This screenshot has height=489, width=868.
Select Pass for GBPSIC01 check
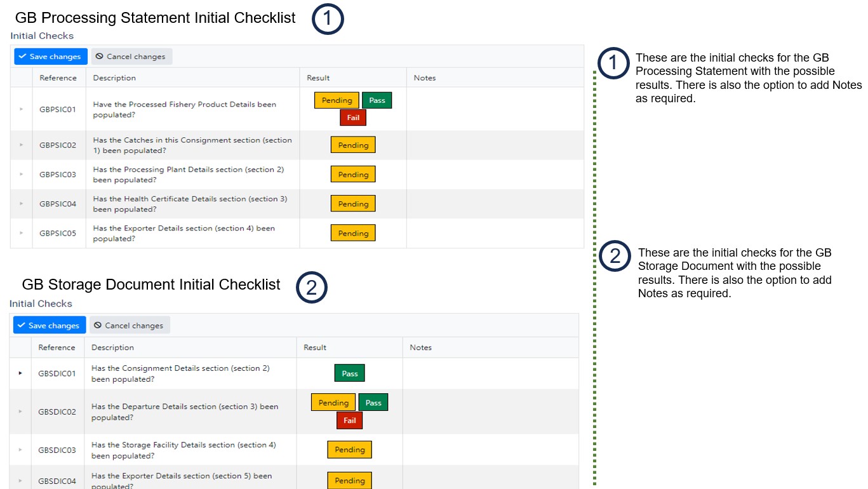[x=377, y=100]
